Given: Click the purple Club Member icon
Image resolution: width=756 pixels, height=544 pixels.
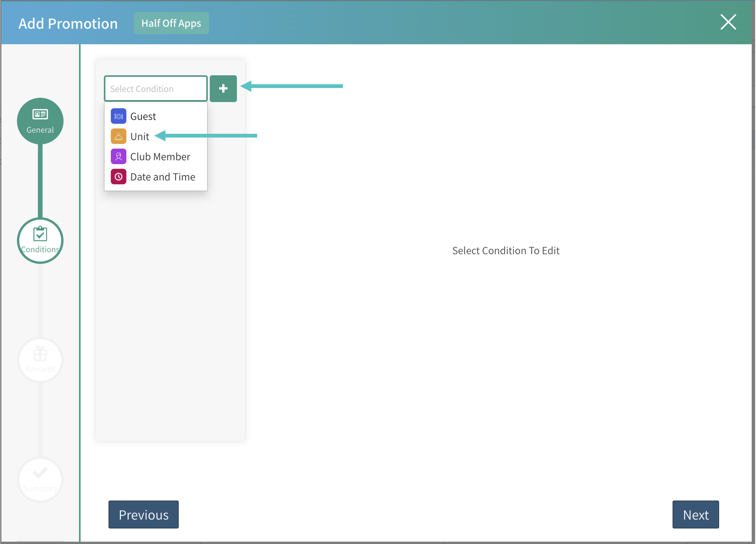Looking at the screenshot, I should pos(118,156).
